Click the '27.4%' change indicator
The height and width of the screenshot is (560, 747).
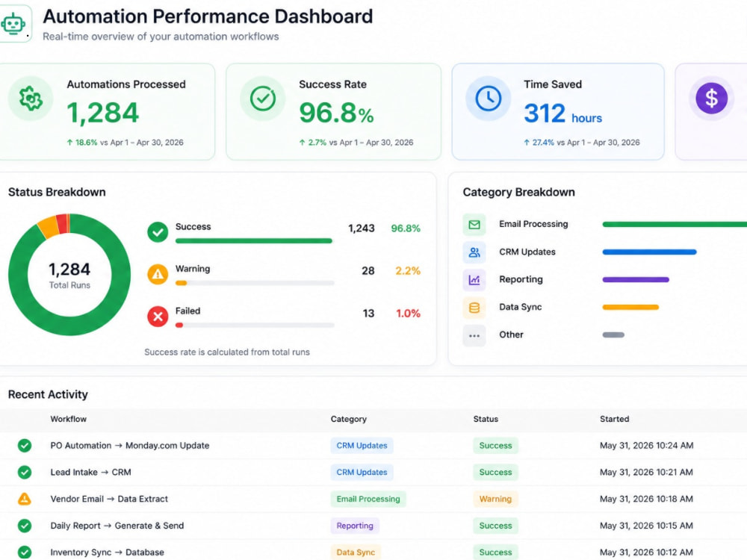click(x=539, y=143)
